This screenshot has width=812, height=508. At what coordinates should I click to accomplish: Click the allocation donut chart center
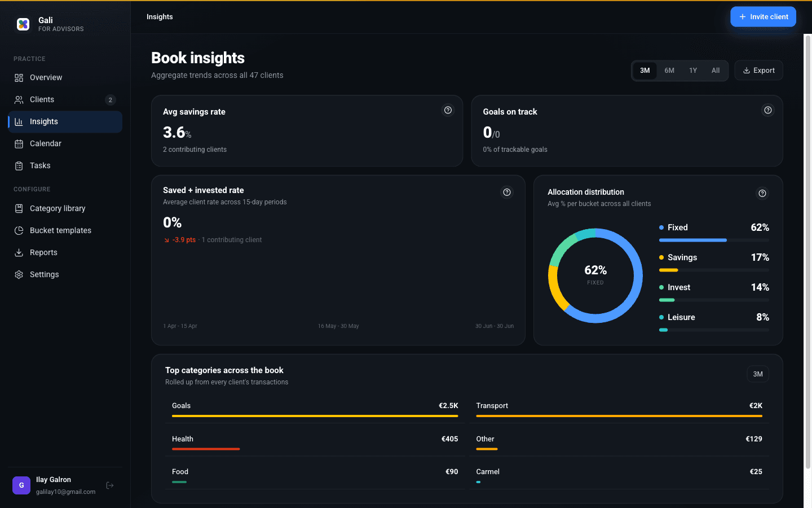(x=595, y=275)
